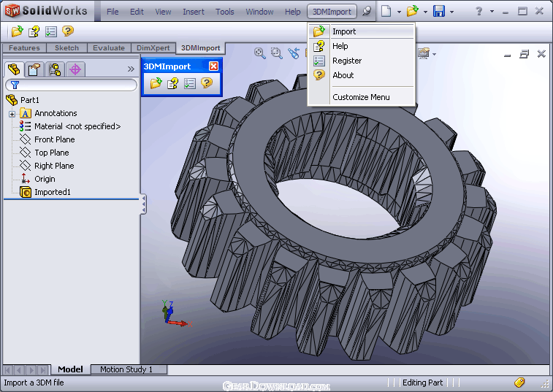Screen dimensions: 553x392
Task: Click the SolidWorks Help question mark
Action: pyautogui.click(x=478, y=11)
